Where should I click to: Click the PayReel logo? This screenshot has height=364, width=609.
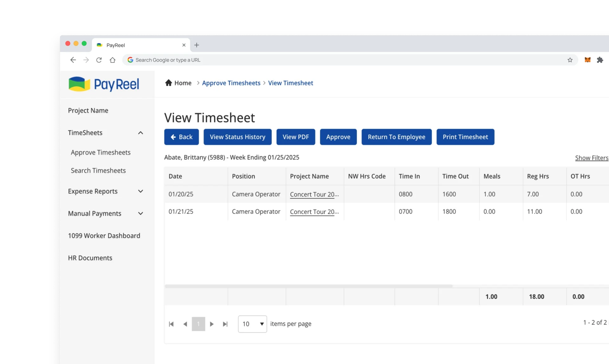[104, 84]
